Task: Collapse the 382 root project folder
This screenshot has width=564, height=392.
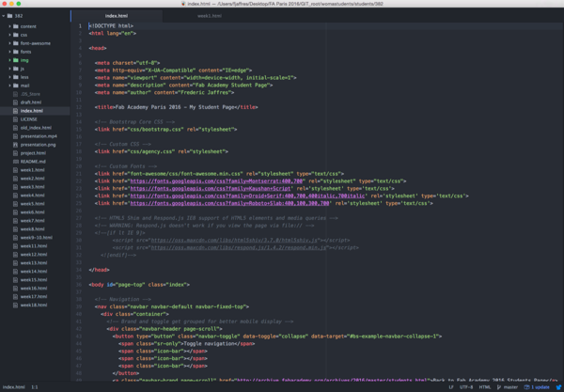Action: tap(3, 16)
